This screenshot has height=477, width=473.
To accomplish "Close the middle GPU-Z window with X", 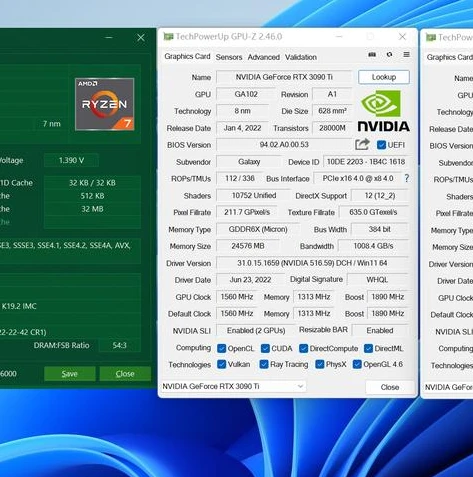I will pyautogui.click(x=402, y=37).
